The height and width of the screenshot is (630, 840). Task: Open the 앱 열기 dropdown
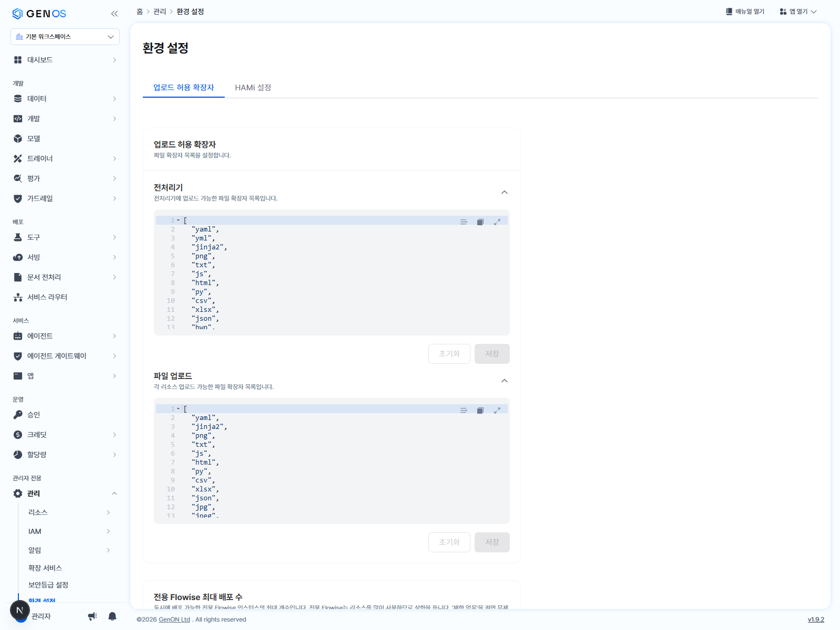pos(798,12)
